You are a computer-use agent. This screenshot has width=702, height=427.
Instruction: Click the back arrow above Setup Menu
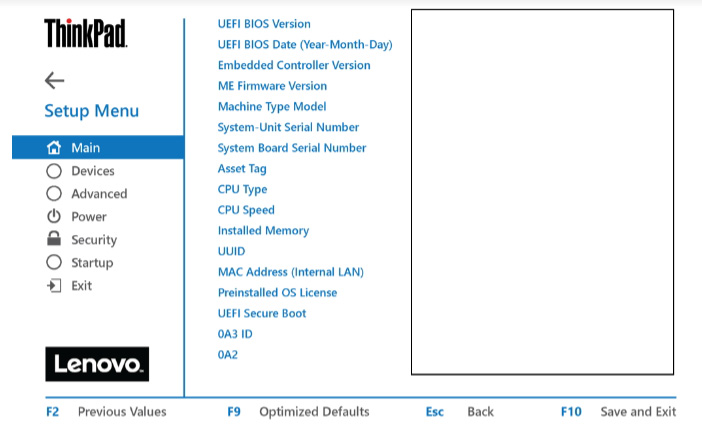click(x=55, y=81)
